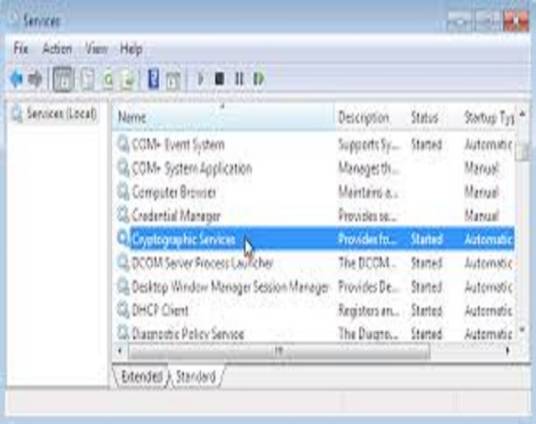Switch to the Standard tab
536x424 pixels.
(196, 376)
